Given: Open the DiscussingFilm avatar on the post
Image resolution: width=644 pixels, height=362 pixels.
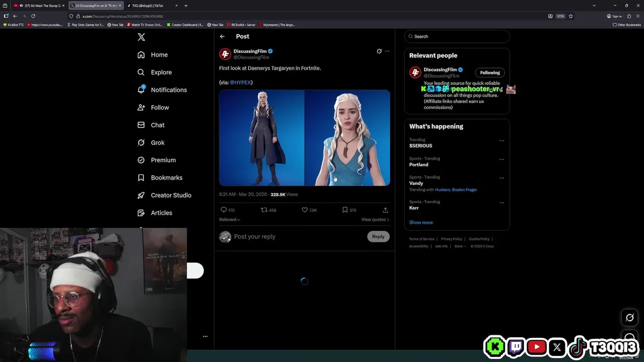Looking at the screenshot, I should click(225, 54).
